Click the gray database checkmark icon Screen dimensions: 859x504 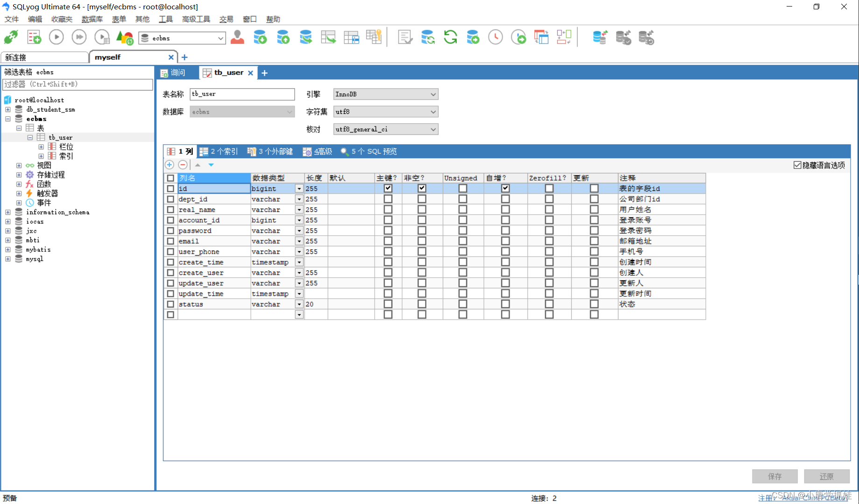(x=623, y=37)
